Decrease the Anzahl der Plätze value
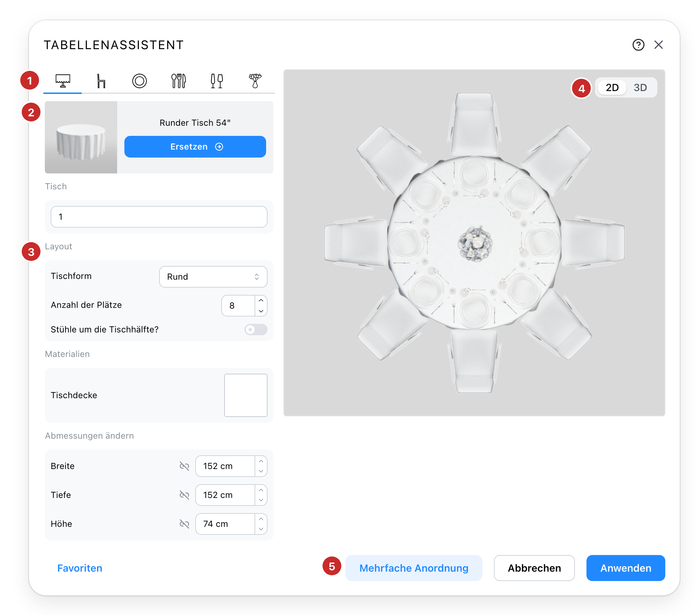The image size is (700, 615). (x=261, y=311)
